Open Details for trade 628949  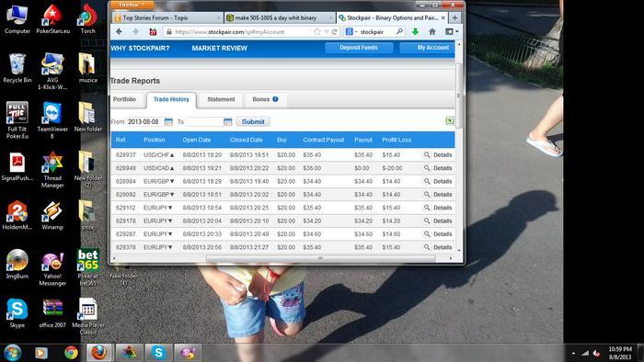[x=443, y=168]
